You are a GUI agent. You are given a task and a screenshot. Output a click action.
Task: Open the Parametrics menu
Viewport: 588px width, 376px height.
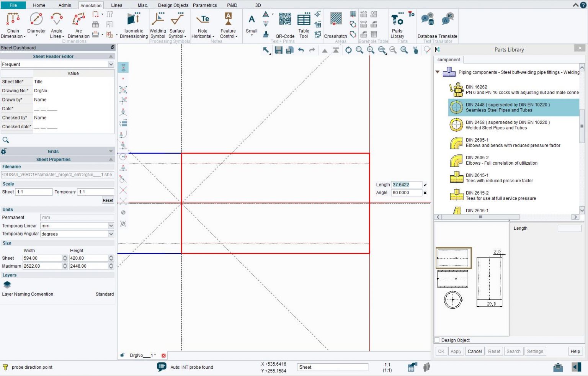pyautogui.click(x=205, y=5)
